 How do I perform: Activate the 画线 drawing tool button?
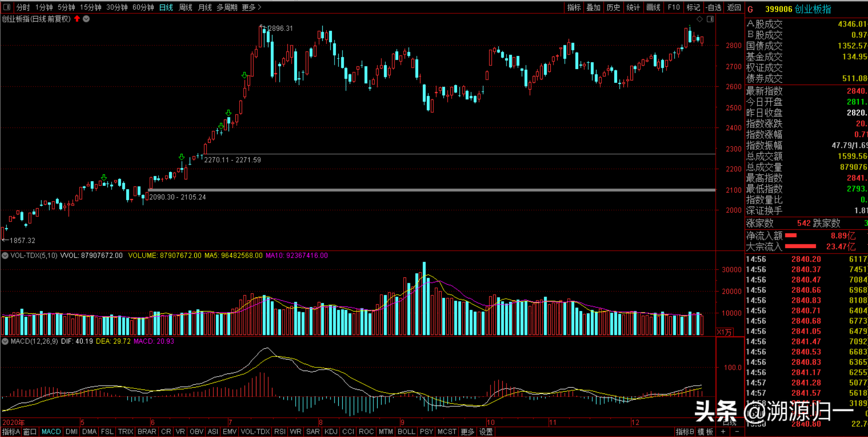pos(653,7)
